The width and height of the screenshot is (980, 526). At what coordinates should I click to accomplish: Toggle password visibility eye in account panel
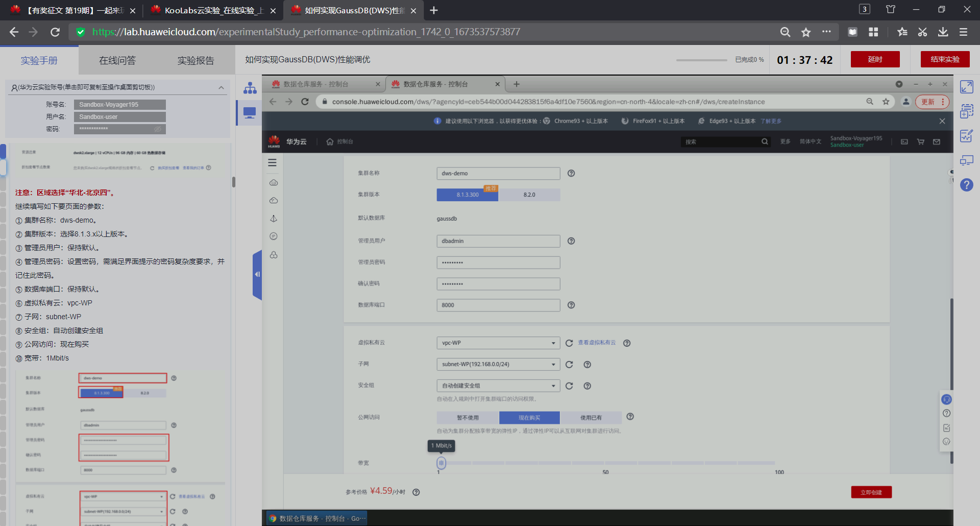pyautogui.click(x=158, y=129)
